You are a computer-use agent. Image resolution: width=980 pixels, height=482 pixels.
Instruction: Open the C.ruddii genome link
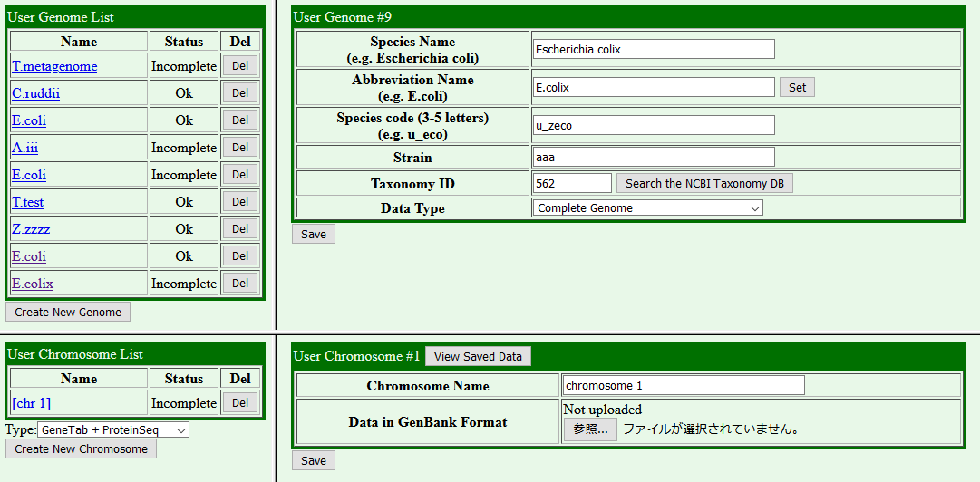[x=36, y=93]
